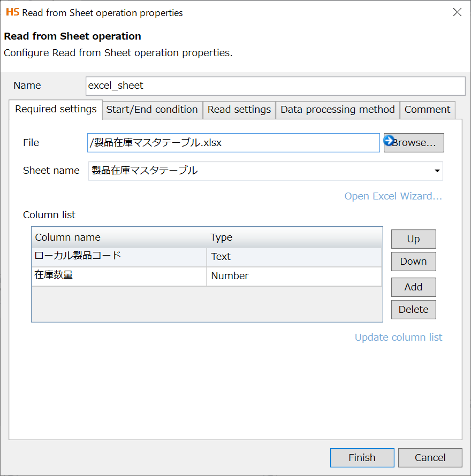
Task: Move the selected column Down
Action: [x=413, y=262]
